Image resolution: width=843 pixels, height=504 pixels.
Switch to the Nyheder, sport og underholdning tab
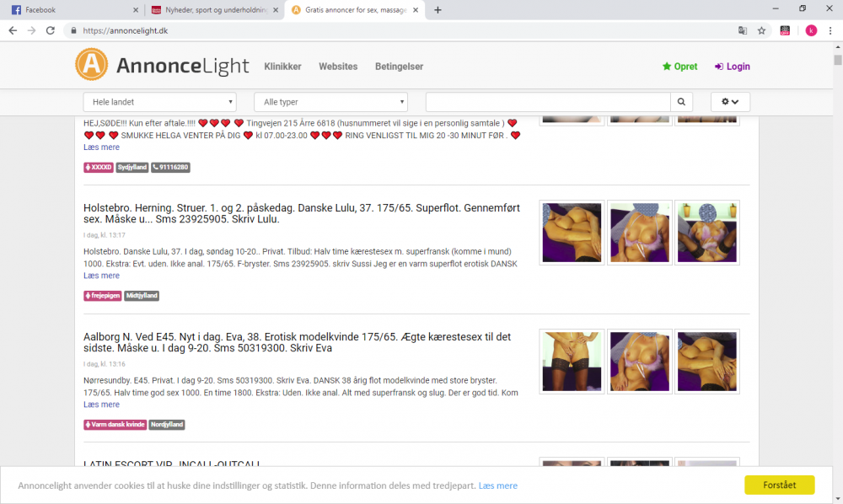point(215,9)
